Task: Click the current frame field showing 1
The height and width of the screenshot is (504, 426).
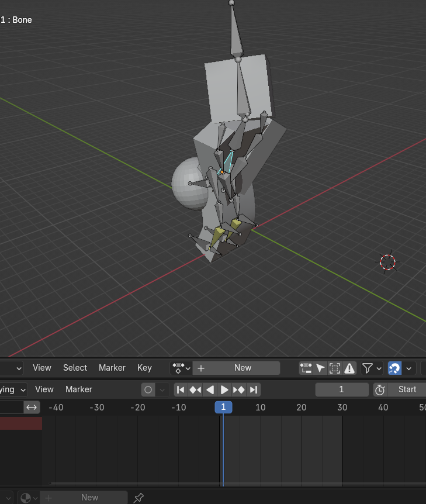Action: (342, 390)
